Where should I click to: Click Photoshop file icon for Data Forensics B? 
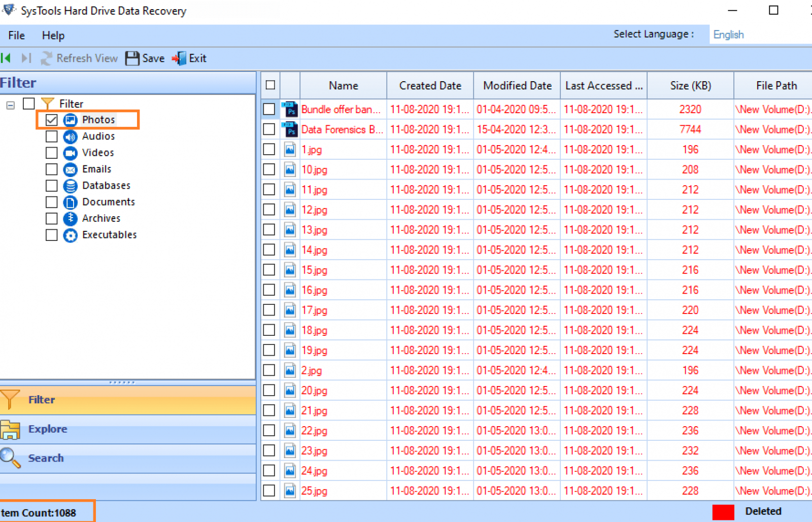pos(290,129)
